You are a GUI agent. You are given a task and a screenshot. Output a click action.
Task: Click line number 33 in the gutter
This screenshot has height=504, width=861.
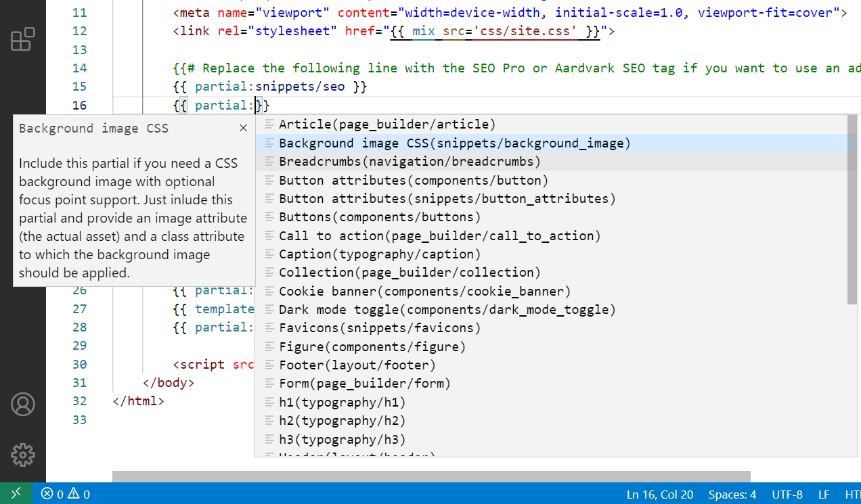pyautogui.click(x=79, y=420)
